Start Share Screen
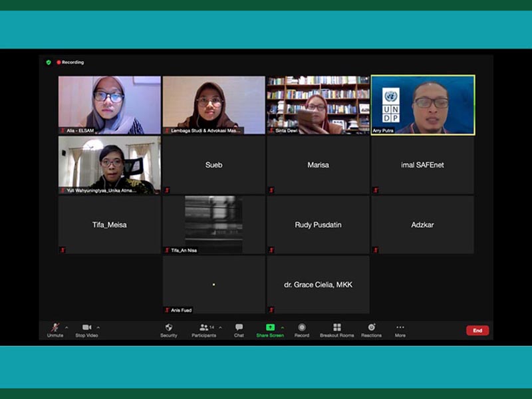This screenshot has width=532, height=399. pos(270,330)
